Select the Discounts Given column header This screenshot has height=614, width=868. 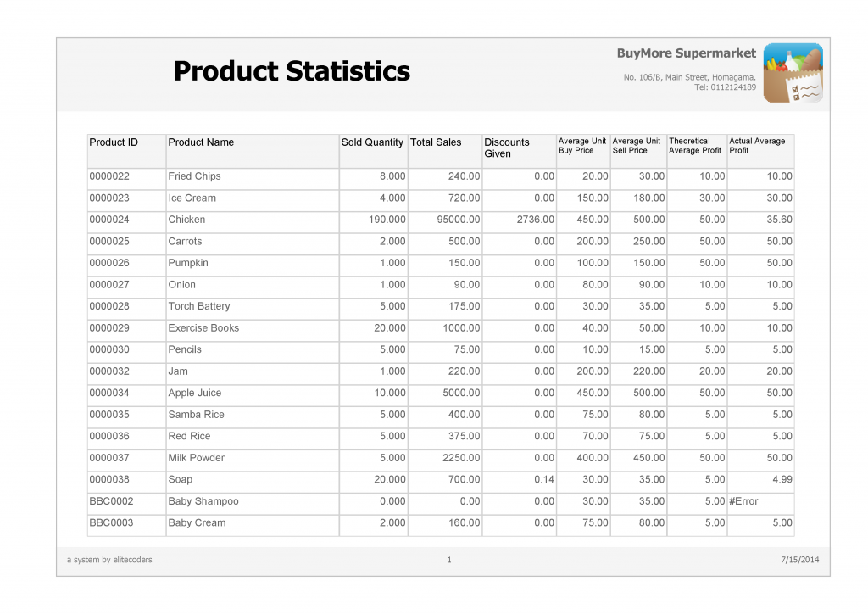coord(507,148)
